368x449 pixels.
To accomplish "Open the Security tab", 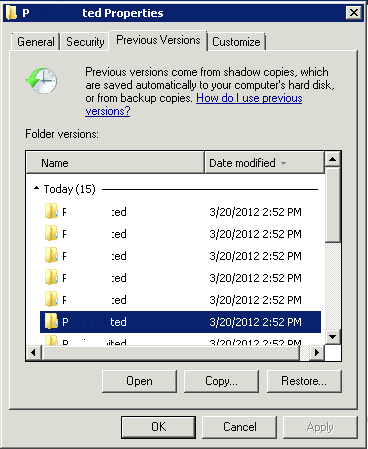I will point(85,42).
